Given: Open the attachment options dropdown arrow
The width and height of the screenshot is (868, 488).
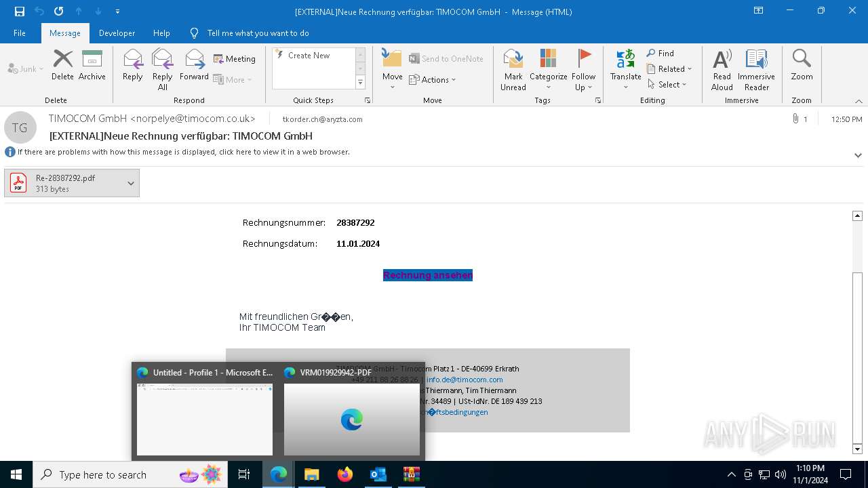Looking at the screenshot, I should pos(131,183).
